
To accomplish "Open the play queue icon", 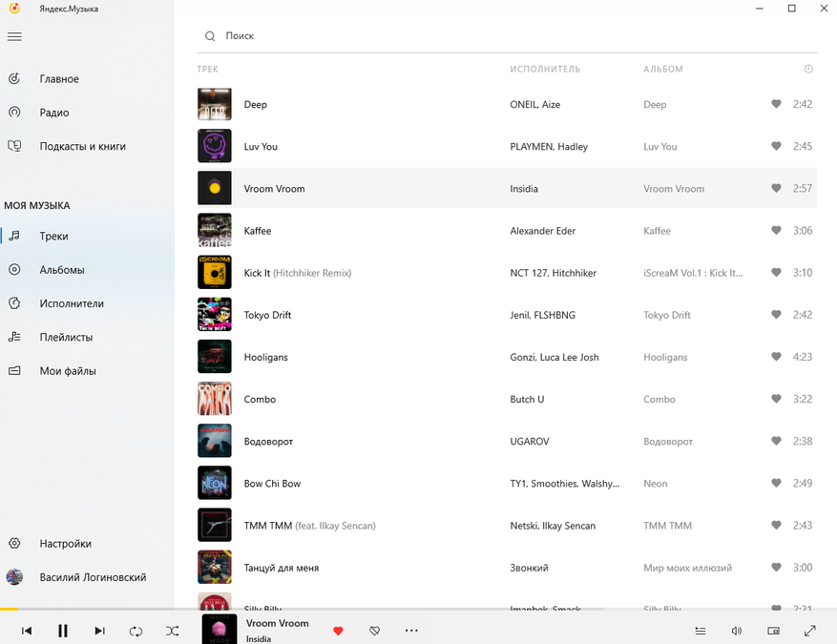I will (701, 632).
